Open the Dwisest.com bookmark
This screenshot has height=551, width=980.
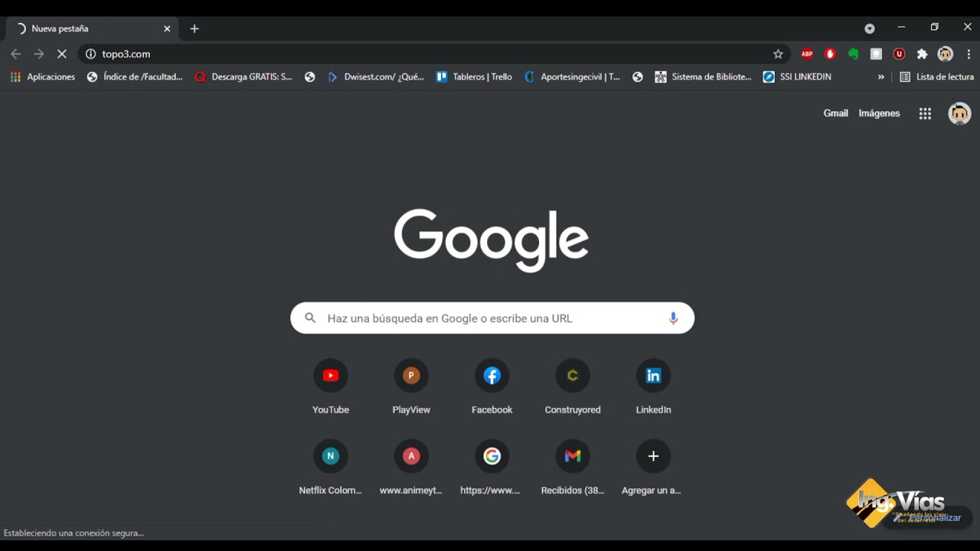pos(376,77)
